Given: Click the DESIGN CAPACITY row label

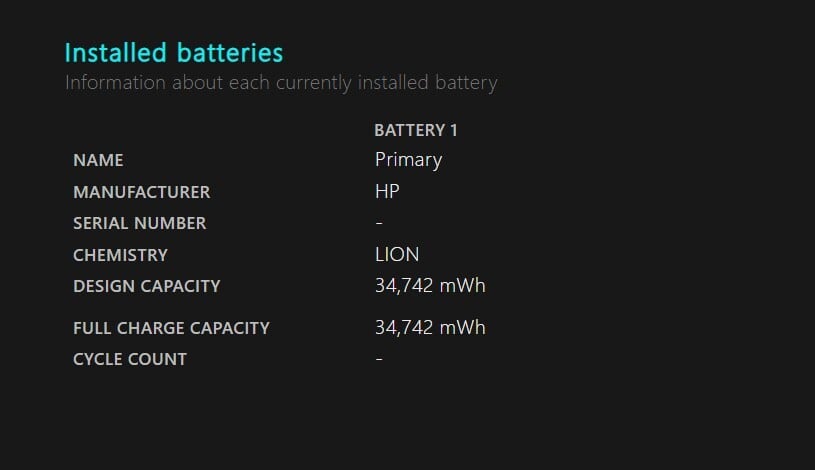Looking at the screenshot, I should pyautogui.click(x=146, y=286).
